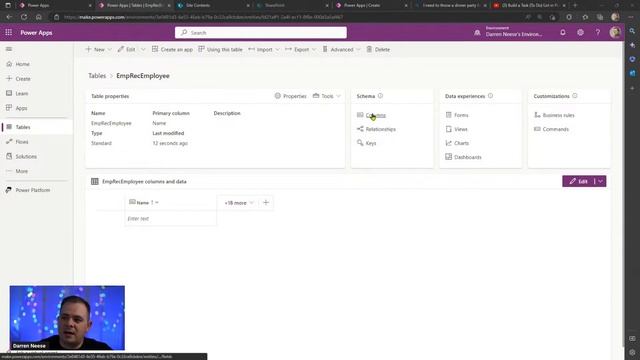Open the table data grid icon
The image size is (640, 360).
click(x=95, y=181)
